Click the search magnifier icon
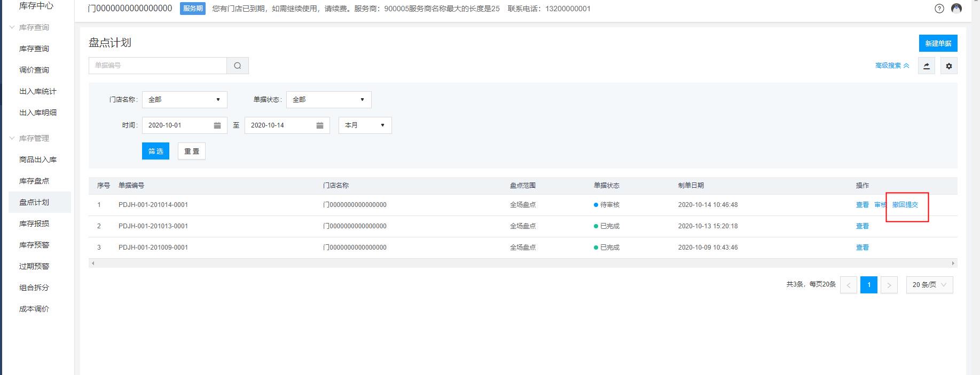Viewport: 980px width, 375px height. click(238, 66)
